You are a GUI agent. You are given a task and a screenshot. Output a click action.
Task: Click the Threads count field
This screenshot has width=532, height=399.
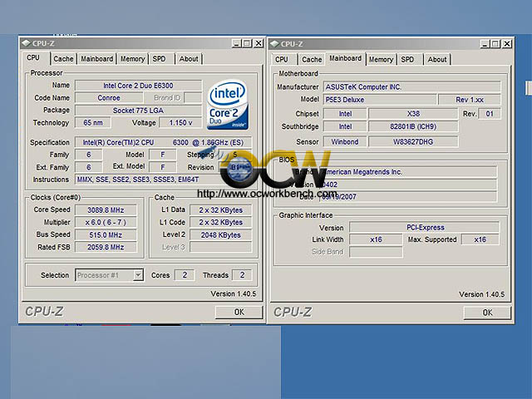pyautogui.click(x=242, y=275)
